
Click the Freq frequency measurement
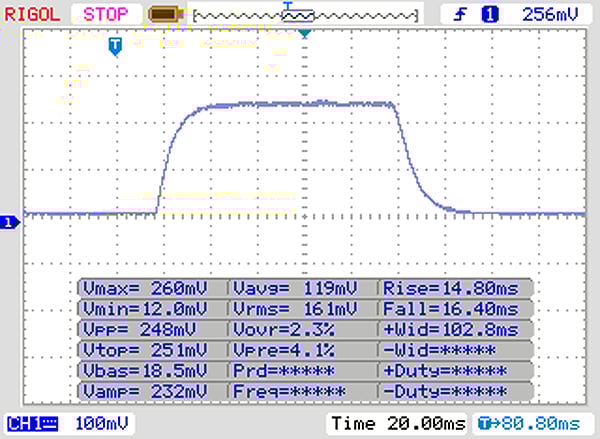click(x=290, y=391)
